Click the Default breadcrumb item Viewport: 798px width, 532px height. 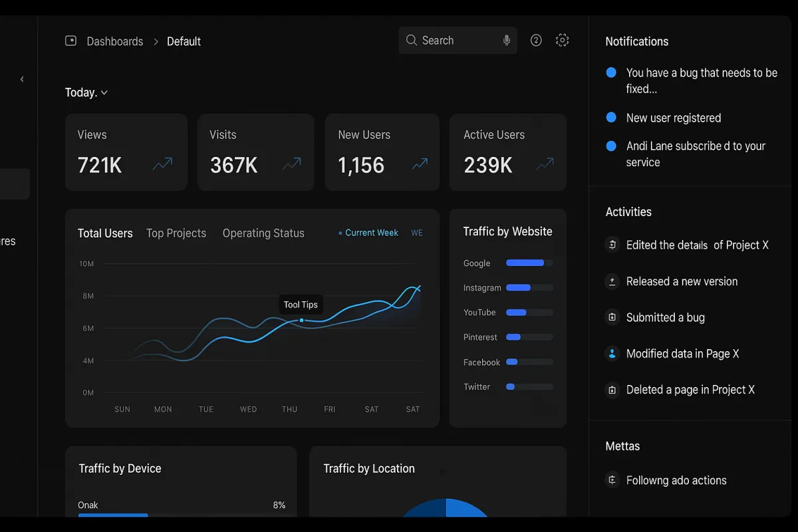pos(184,41)
